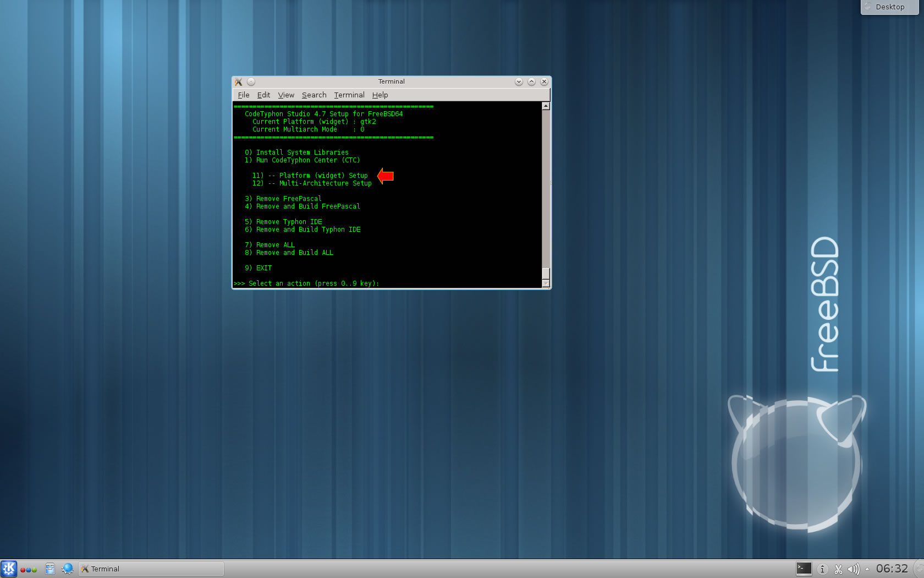The height and width of the screenshot is (578, 924).
Task: Click the Terminal taskbar entry
Action: [151, 569]
